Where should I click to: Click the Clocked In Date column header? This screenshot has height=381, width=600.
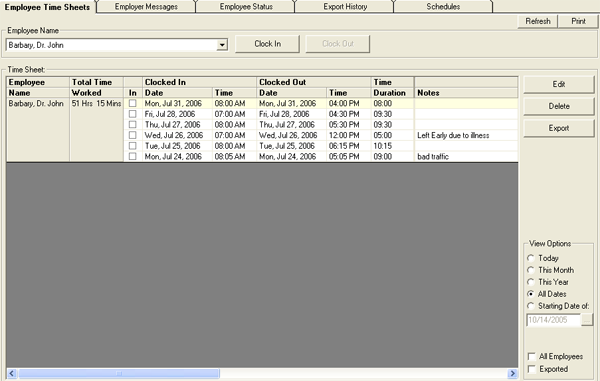[x=178, y=93]
